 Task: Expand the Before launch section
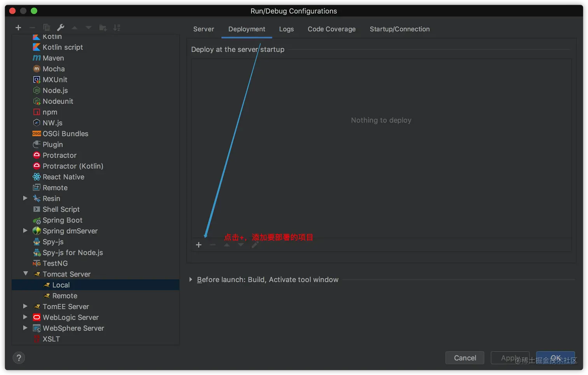point(191,279)
